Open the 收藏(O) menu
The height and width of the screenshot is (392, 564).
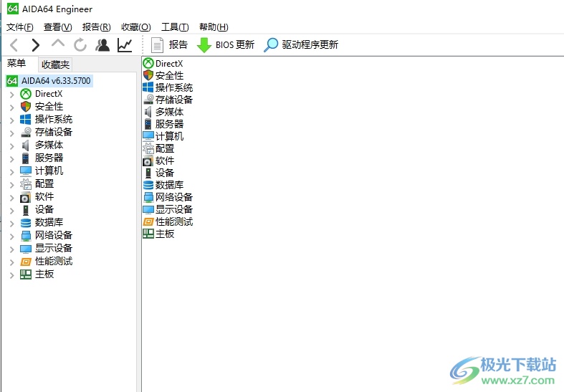point(136,27)
